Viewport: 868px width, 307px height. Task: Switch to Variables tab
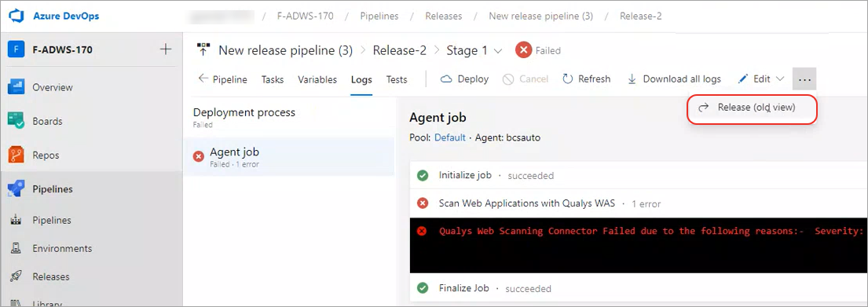(x=317, y=79)
